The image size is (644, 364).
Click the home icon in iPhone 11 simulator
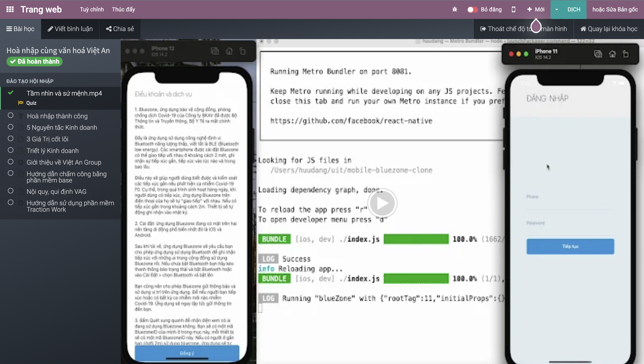(612, 54)
